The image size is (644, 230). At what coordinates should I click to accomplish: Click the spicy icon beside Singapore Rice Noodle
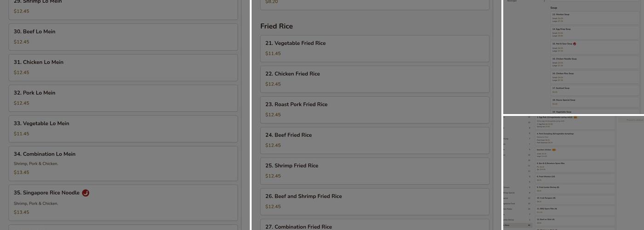click(x=86, y=193)
